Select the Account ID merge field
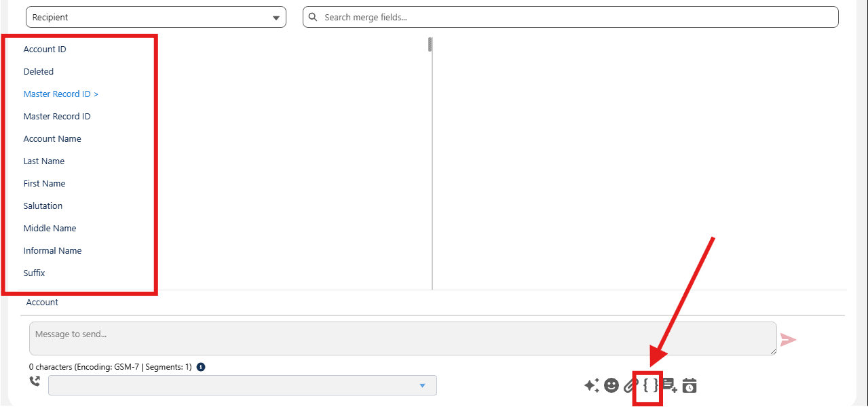This screenshot has width=868, height=407. pos(45,49)
